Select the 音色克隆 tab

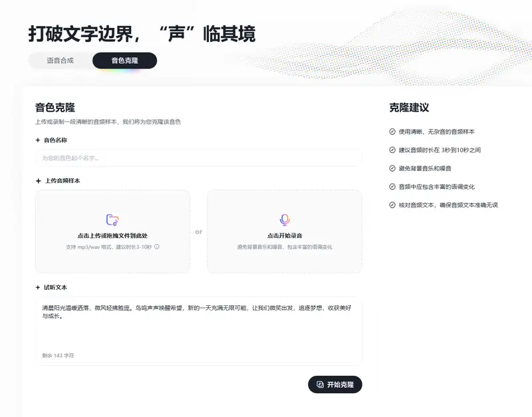pyautogui.click(x=124, y=60)
